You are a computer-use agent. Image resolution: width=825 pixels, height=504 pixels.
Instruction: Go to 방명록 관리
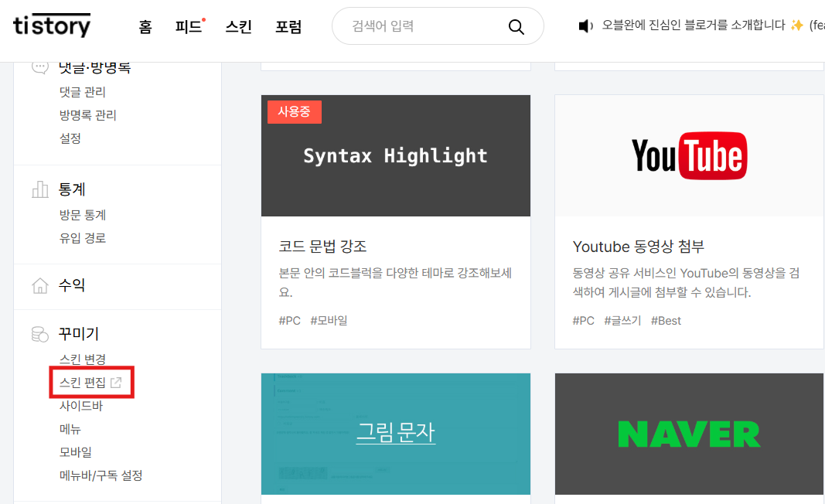pos(88,115)
